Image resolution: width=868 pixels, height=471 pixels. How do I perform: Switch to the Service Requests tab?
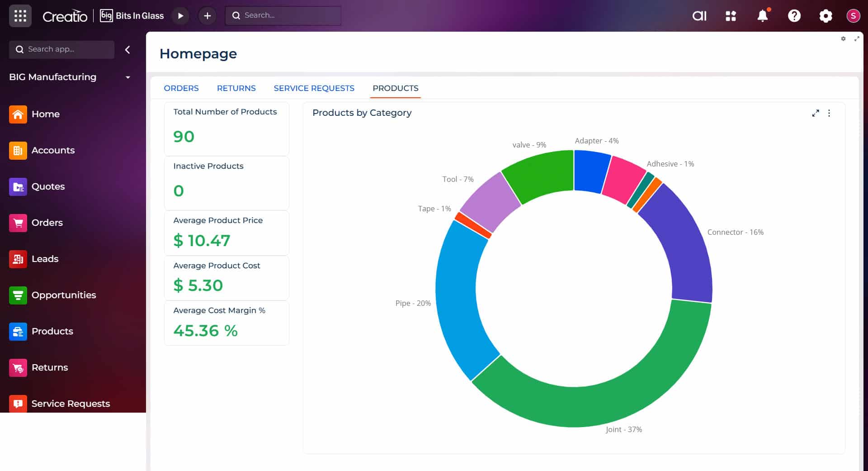[314, 88]
